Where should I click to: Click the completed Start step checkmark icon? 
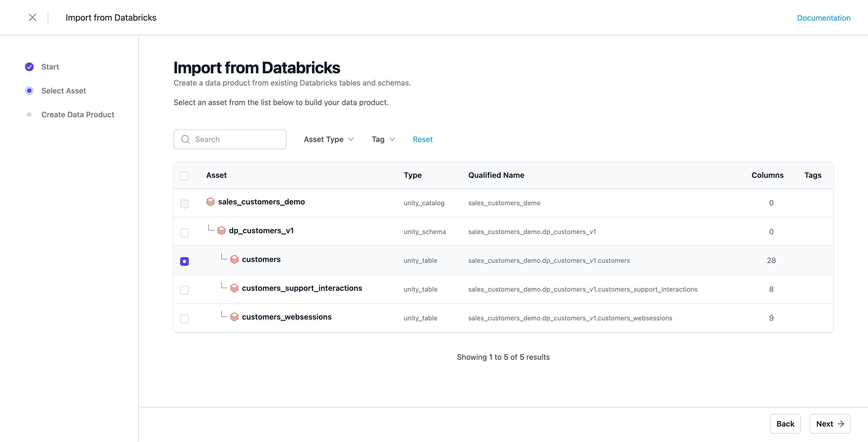pyautogui.click(x=29, y=67)
